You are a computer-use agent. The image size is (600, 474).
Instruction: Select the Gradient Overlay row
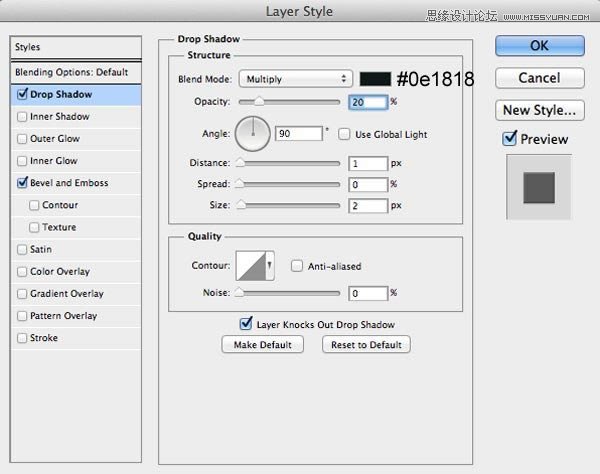point(76,294)
